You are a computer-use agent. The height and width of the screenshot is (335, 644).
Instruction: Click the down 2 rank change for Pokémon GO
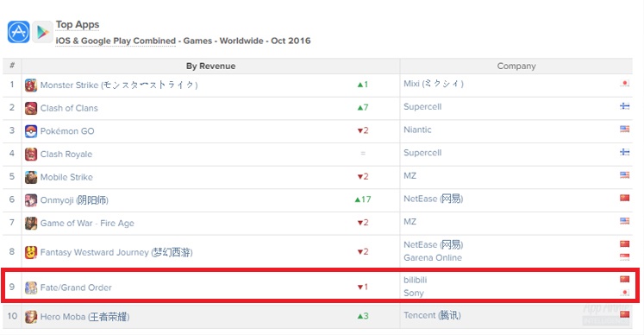click(363, 130)
